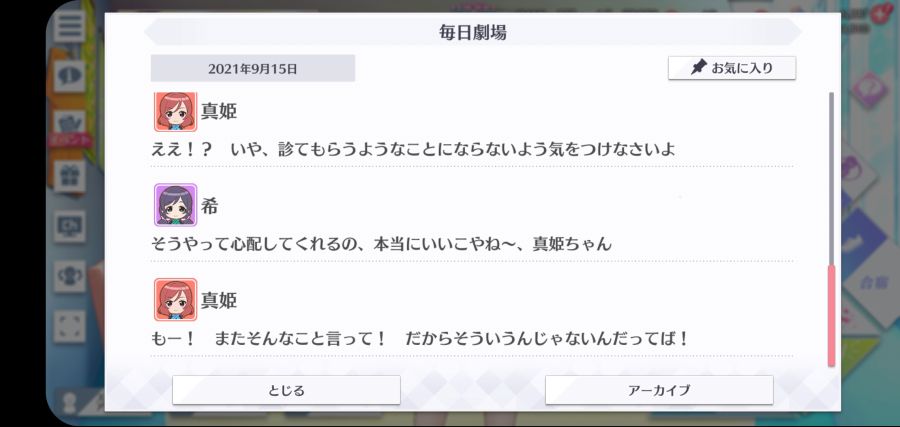Open the アーカイブ archive list

pyautogui.click(x=659, y=390)
